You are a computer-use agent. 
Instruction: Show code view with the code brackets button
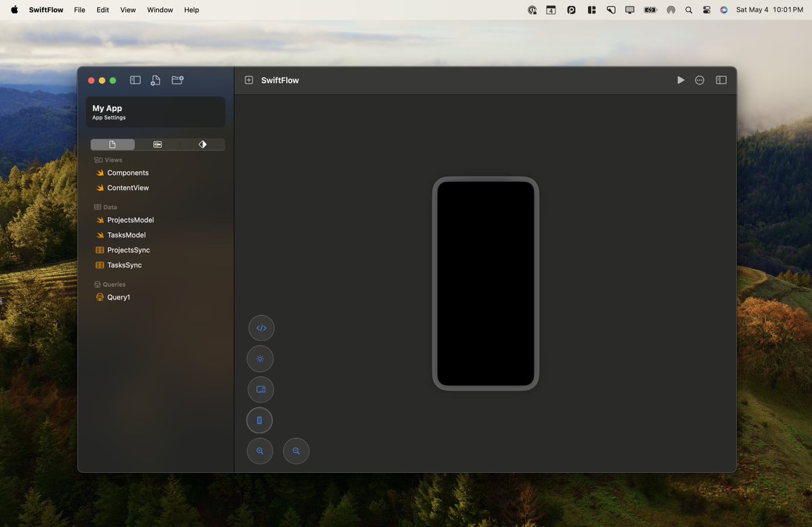[261, 328]
